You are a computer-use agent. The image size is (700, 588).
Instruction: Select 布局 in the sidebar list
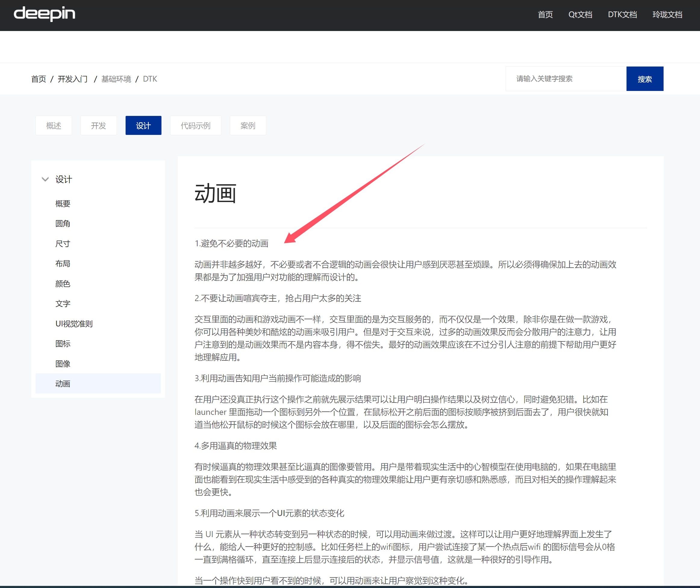pyautogui.click(x=63, y=264)
